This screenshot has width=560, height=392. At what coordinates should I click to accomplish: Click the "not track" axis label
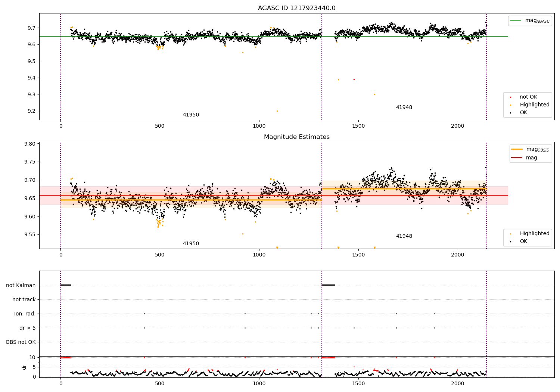24,299
